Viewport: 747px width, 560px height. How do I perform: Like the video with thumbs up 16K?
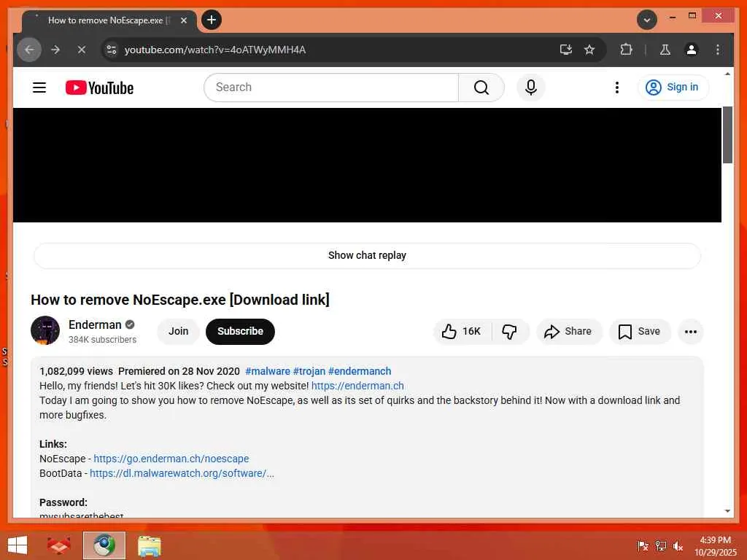[461, 332]
